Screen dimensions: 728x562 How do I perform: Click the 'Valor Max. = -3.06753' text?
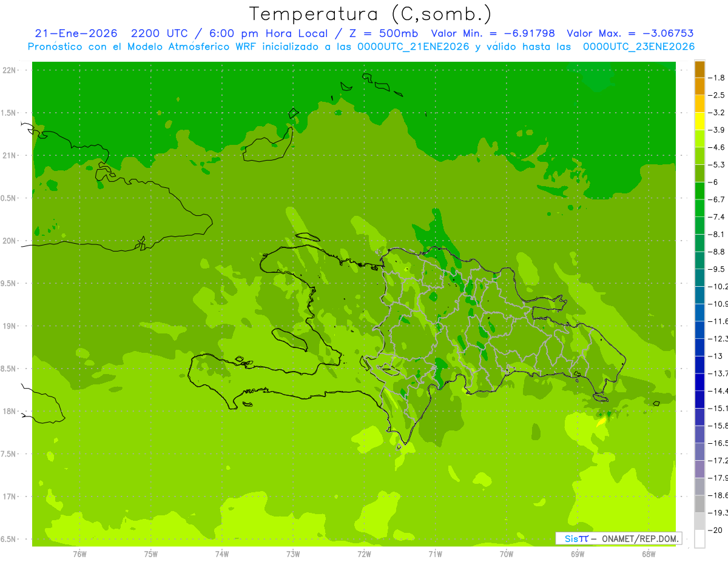click(630, 33)
